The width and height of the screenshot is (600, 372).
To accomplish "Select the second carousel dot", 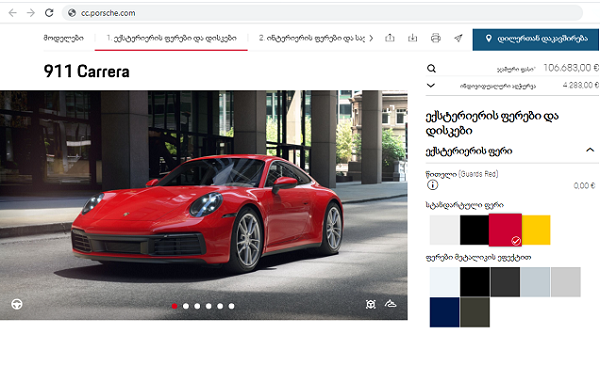I will [x=186, y=306].
